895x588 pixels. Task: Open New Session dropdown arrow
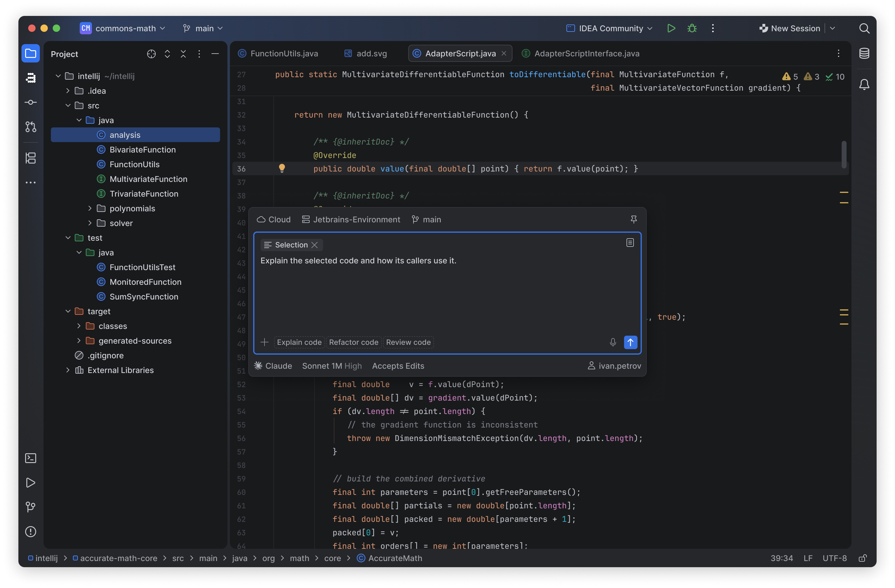tap(832, 28)
